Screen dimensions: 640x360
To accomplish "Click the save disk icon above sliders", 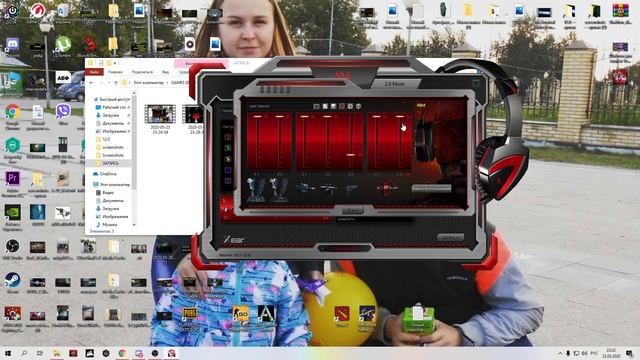I will click(333, 106).
